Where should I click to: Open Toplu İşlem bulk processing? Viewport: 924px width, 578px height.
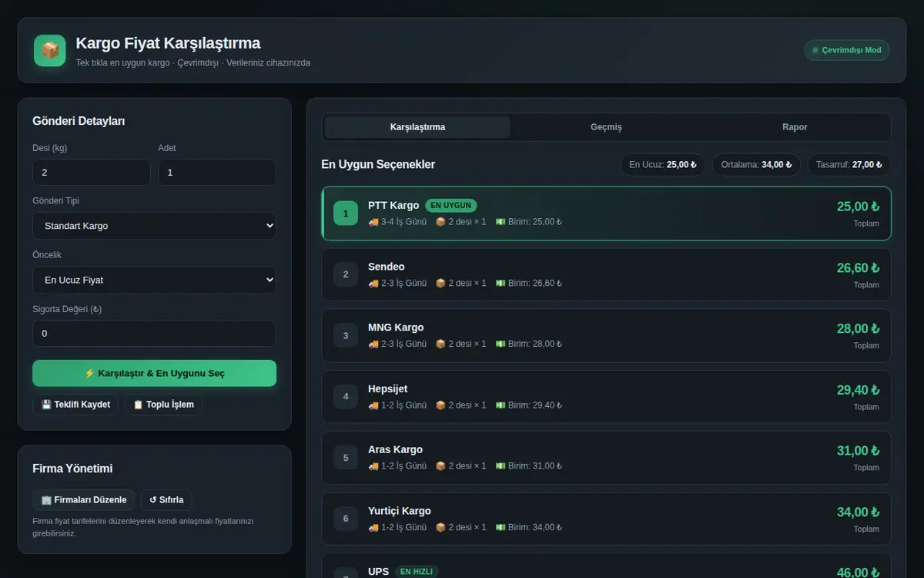click(x=163, y=405)
